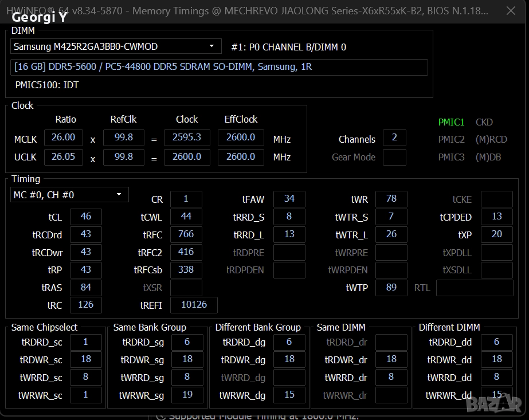Click the tRFC value box showing 766
Viewport: 529px width, 420px height.
pos(186,234)
